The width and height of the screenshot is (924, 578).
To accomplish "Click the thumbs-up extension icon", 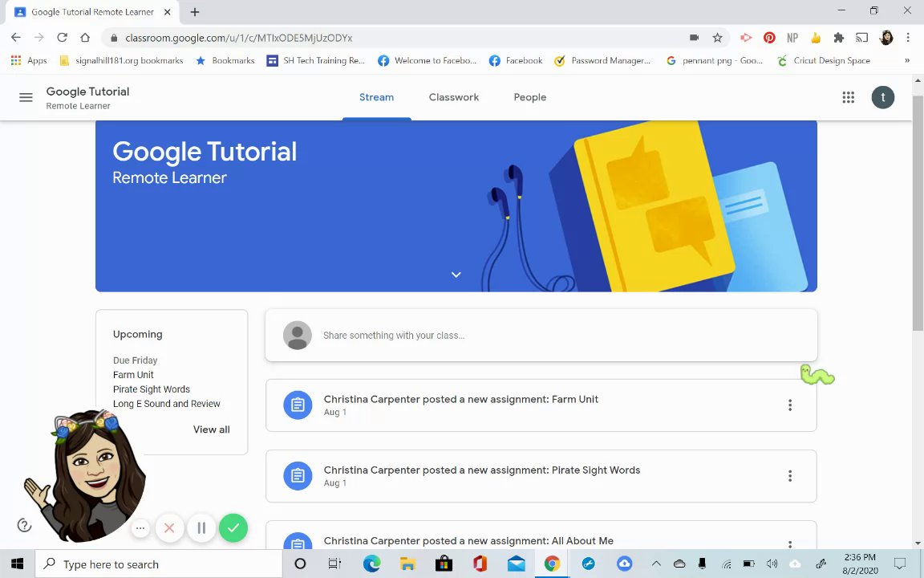I will coord(816,38).
